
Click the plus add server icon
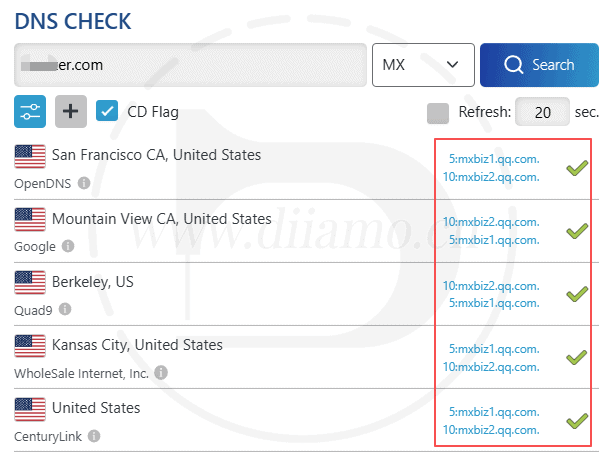coord(70,111)
